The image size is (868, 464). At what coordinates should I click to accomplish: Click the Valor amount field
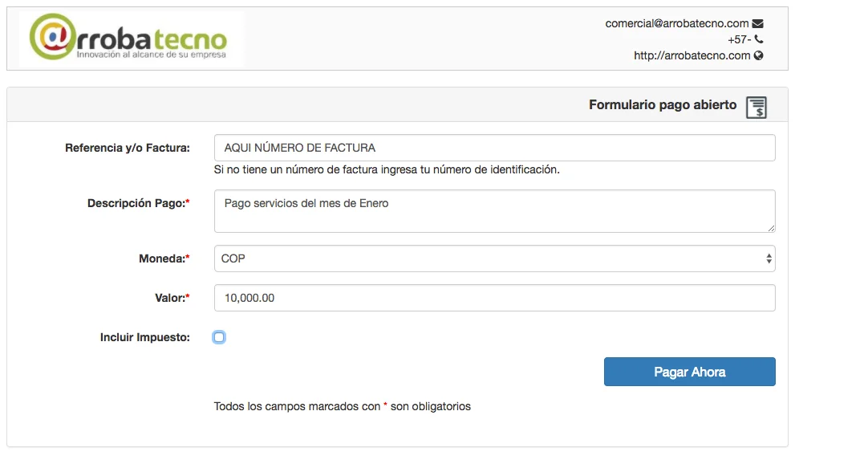pos(494,298)
